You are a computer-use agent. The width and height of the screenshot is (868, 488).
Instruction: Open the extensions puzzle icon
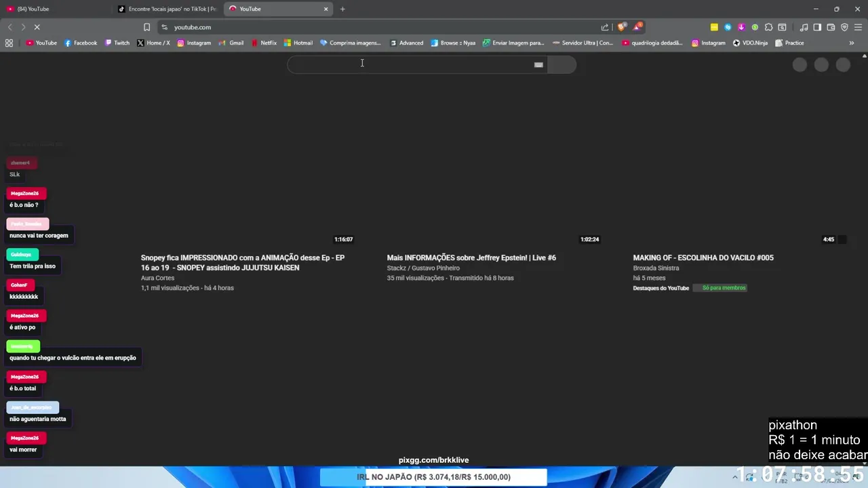pos(768,27)
